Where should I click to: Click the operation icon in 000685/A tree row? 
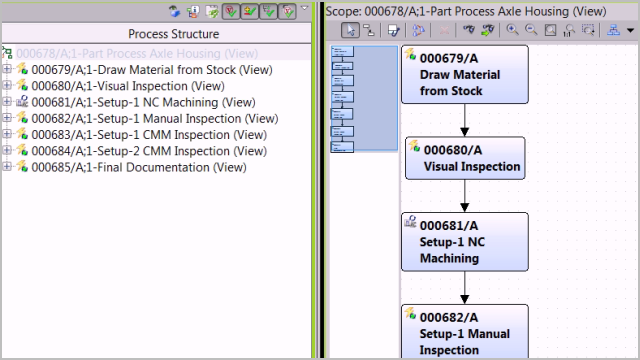coord(22,167)
